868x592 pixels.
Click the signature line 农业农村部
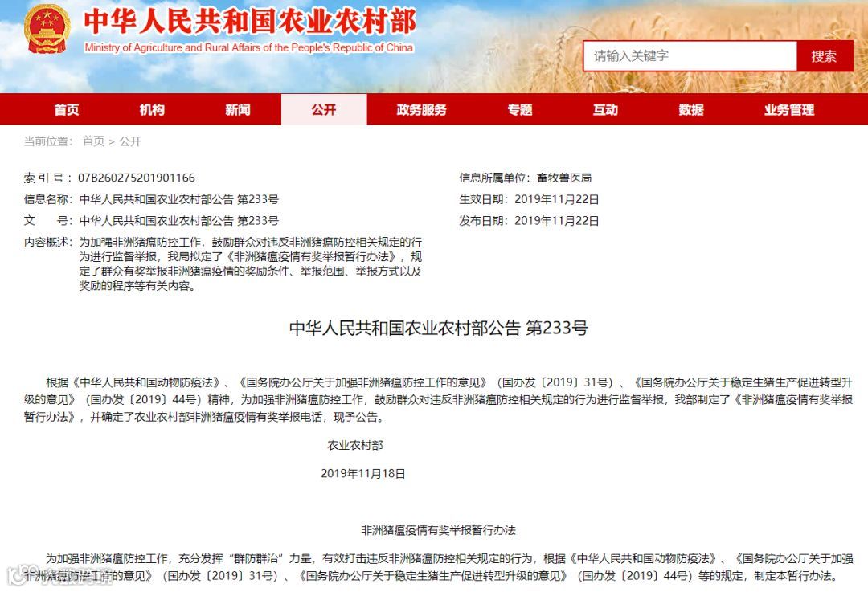tap(355, 445)
